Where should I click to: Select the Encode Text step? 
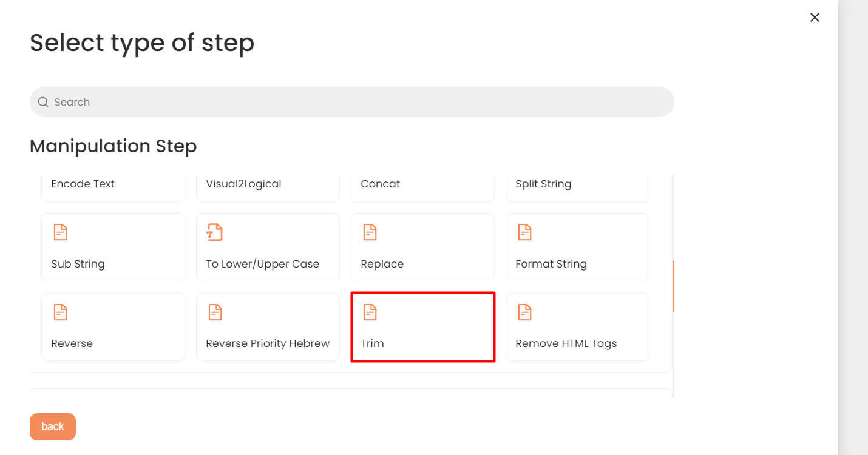click(x=113, y=188)
